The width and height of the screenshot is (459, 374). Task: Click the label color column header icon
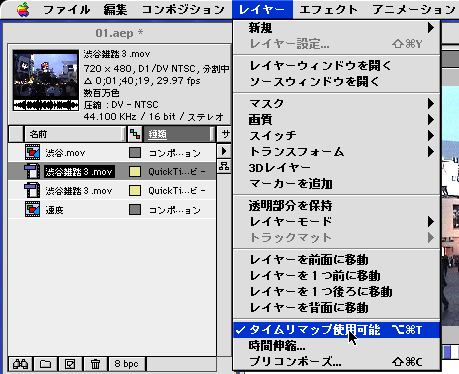[135, 134]
